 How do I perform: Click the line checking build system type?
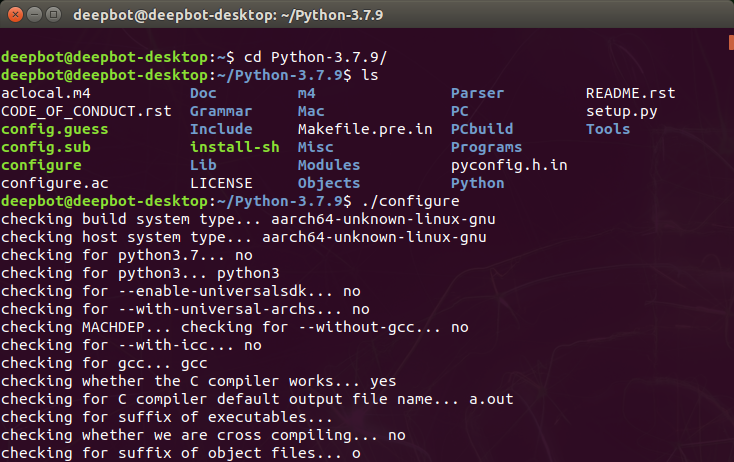248,219
